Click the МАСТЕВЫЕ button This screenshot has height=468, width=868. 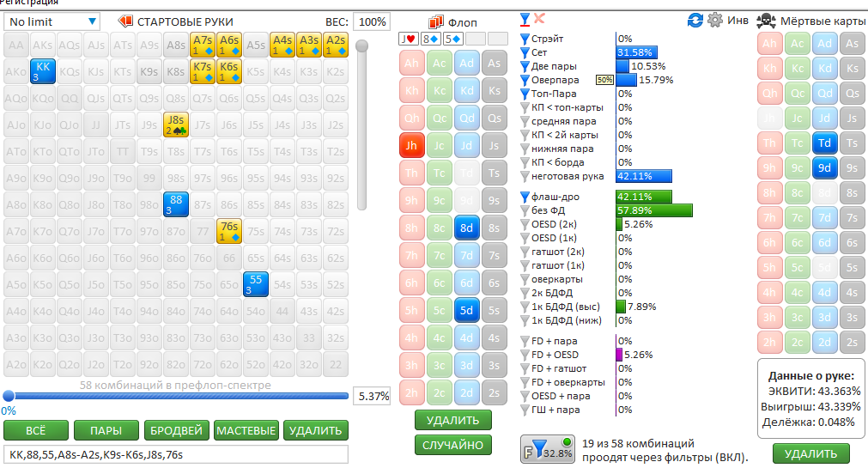click(246, 430)
